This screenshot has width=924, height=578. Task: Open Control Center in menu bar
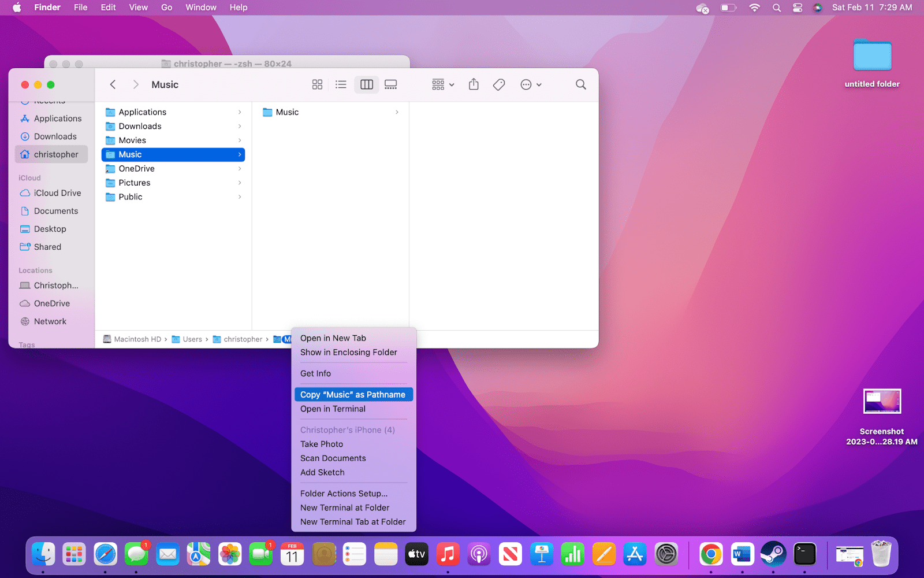point(798,8)
